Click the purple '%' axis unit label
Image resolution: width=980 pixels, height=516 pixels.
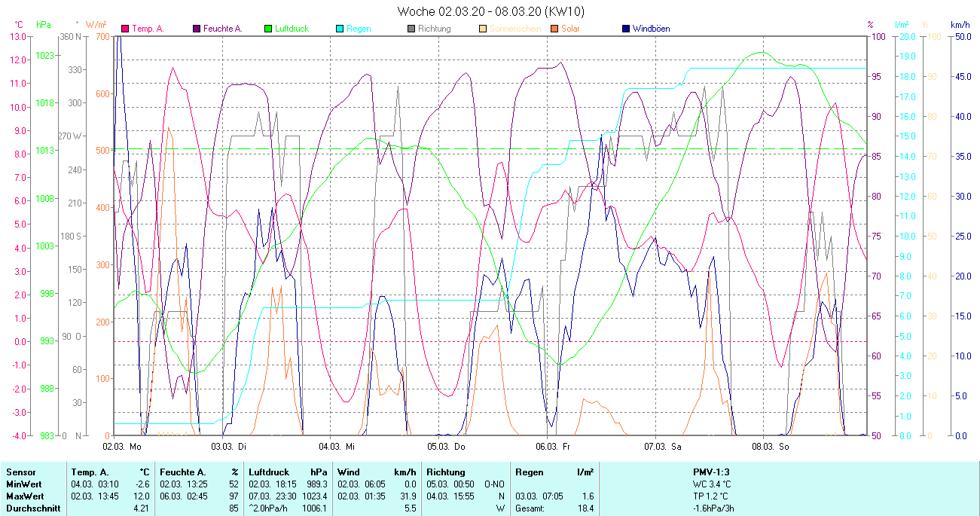[x=870, y=25]
